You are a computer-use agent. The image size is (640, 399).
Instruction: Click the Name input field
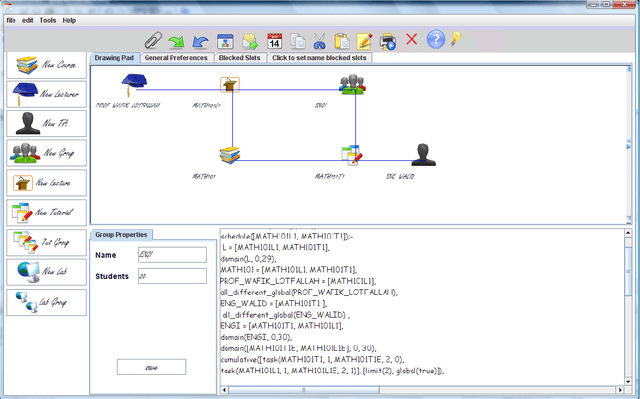(172, 255)
